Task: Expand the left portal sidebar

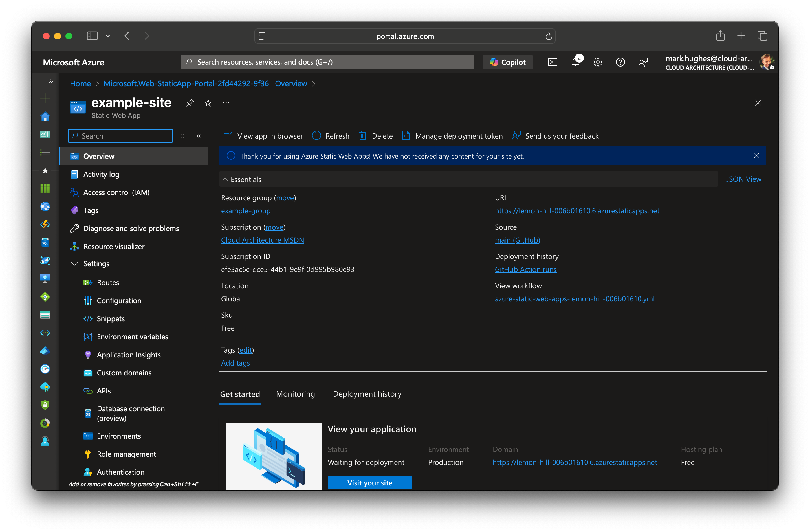Action: coord(51,81)
